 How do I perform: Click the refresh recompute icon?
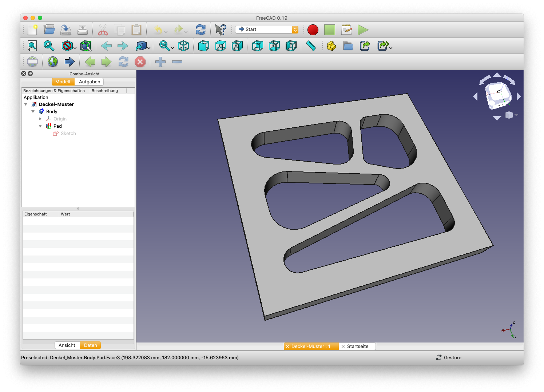point(200,30)
